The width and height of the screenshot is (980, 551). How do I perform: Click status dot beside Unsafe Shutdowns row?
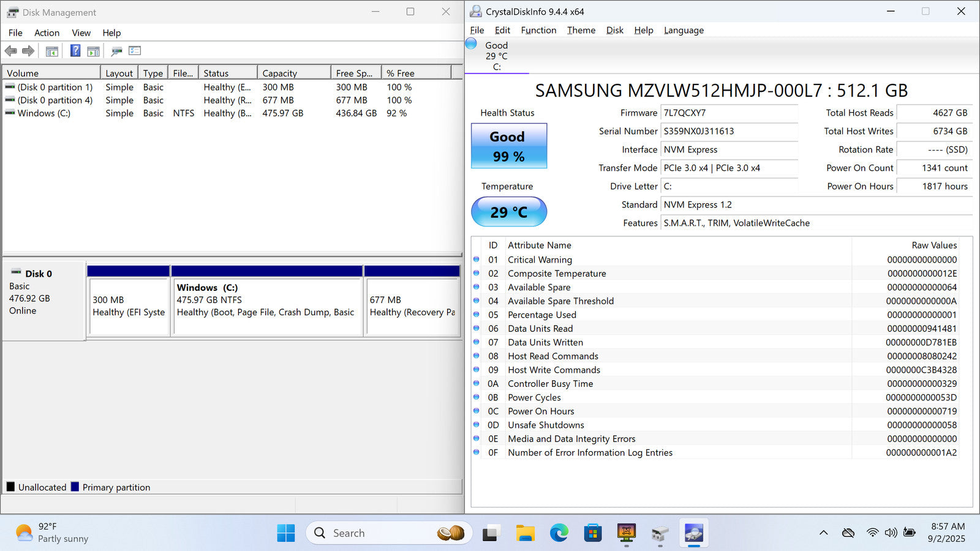click(x=477, y=424)
